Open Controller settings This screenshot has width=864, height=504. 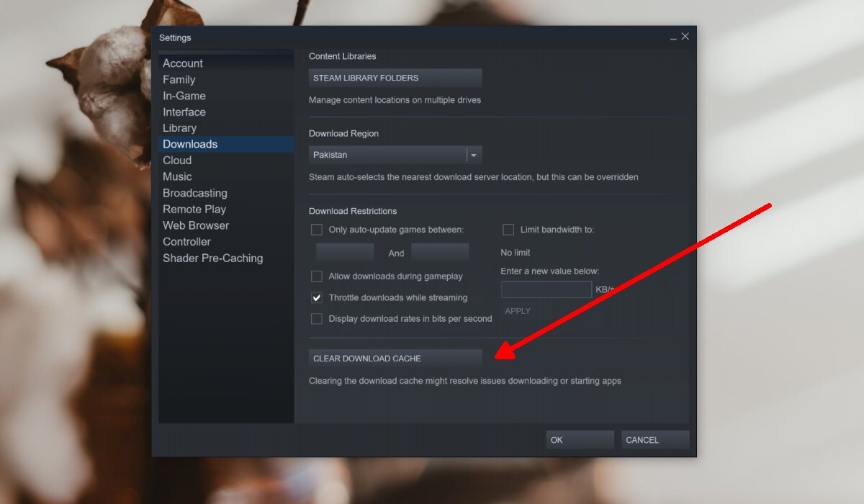coord(186,241)
